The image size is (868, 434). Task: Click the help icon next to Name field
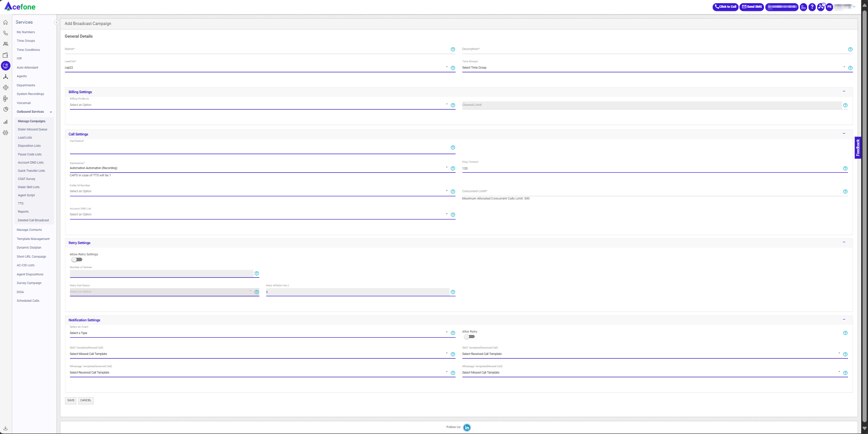[453, 50]
